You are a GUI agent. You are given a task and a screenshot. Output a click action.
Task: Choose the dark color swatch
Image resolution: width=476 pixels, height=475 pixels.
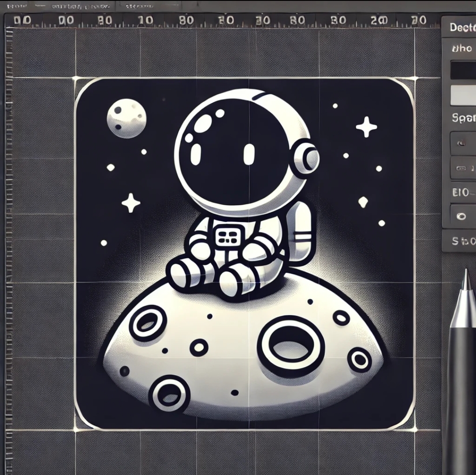[x=463, y=70]
